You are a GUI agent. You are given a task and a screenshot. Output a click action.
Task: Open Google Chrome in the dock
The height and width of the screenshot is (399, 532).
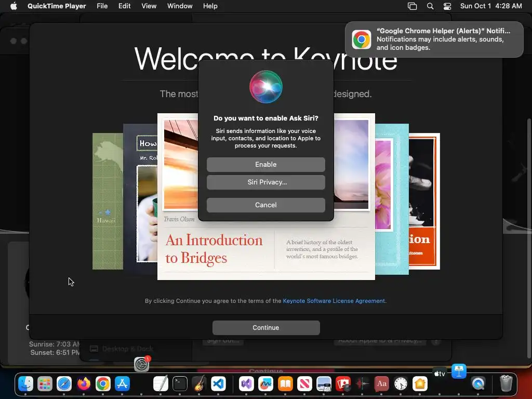[x=103, y=384]
